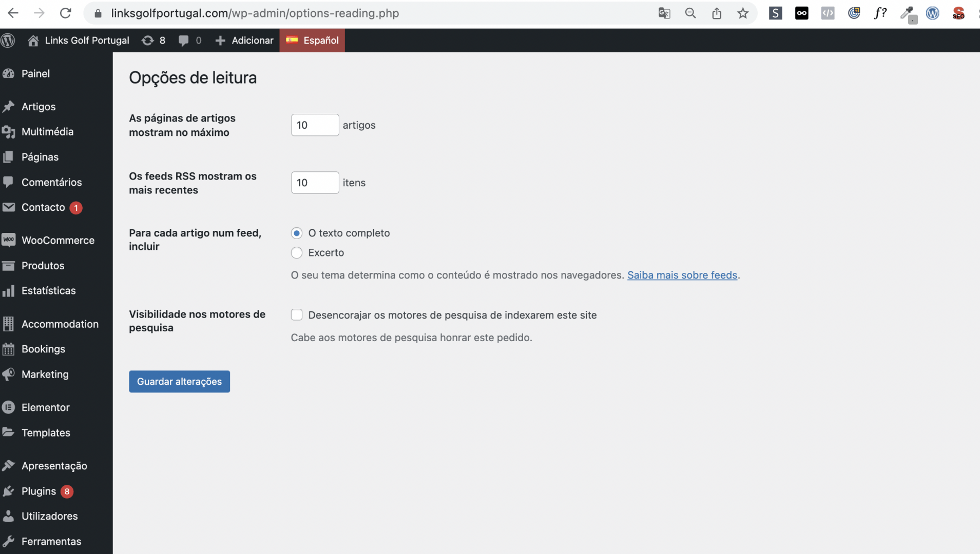Click the Accommodation building icon
This screenshot has width=980, height=554.
click(8, 324)
